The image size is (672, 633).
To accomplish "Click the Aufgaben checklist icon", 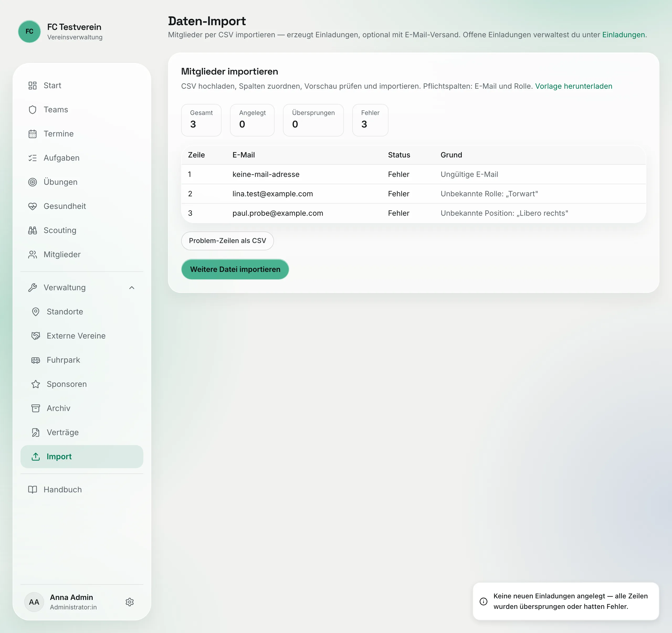I will (x=33, y=158).
